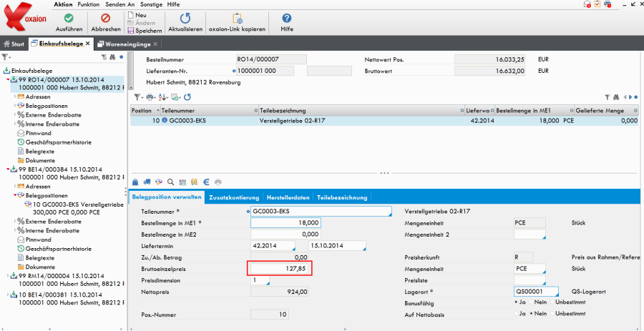Refresh data with Aktualisieren
Viewport: 644px width, 331px height.
tap(185, 23)
